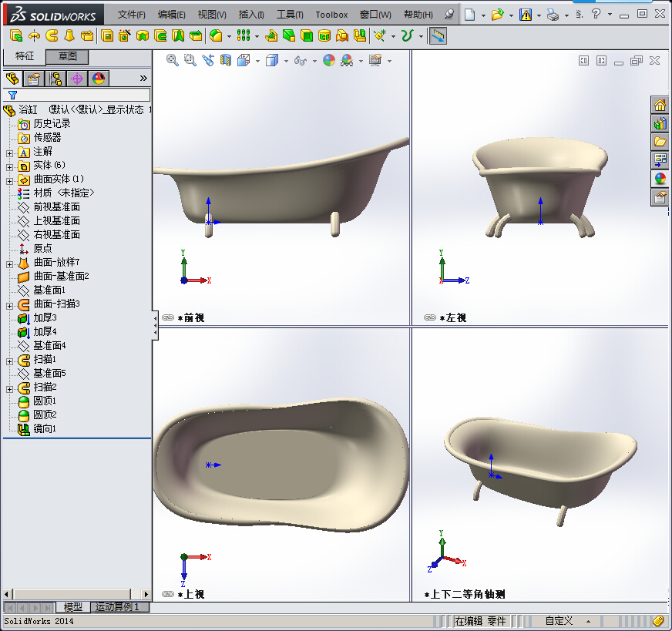Click the 自定义 status bar units
This screenshot has height=631, width=672.
coord(559,621)
